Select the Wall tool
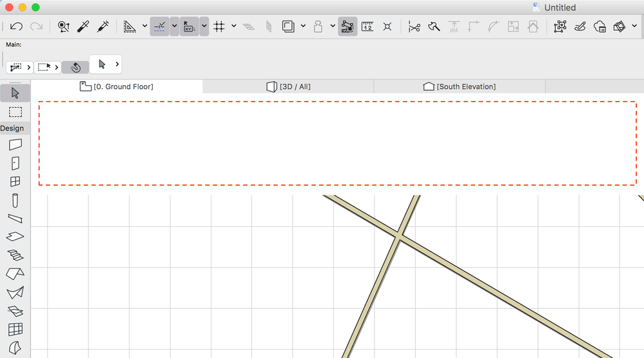The height and width of the screenshot is (358, 644). (x=15, y=144)
